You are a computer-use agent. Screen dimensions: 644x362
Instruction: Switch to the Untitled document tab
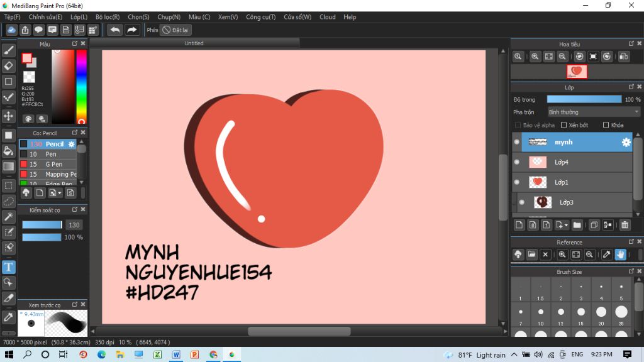pyautogui.click(x=194, y=43)
